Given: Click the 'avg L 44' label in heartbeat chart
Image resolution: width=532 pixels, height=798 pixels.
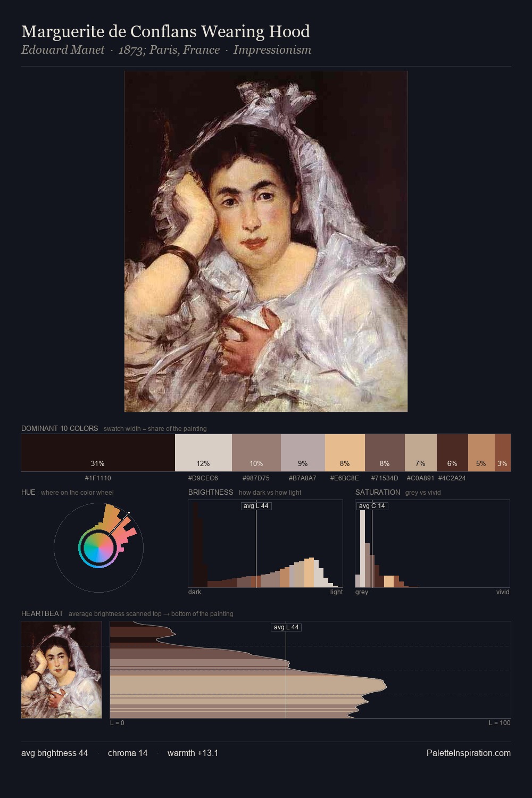Looking at the screenshot, I should click(x=286, y=627).
